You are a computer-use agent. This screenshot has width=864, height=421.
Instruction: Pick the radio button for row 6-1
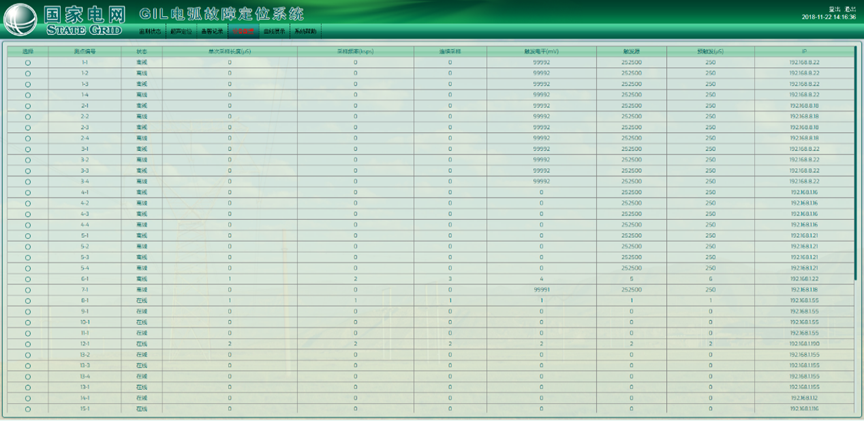point(28,279)
